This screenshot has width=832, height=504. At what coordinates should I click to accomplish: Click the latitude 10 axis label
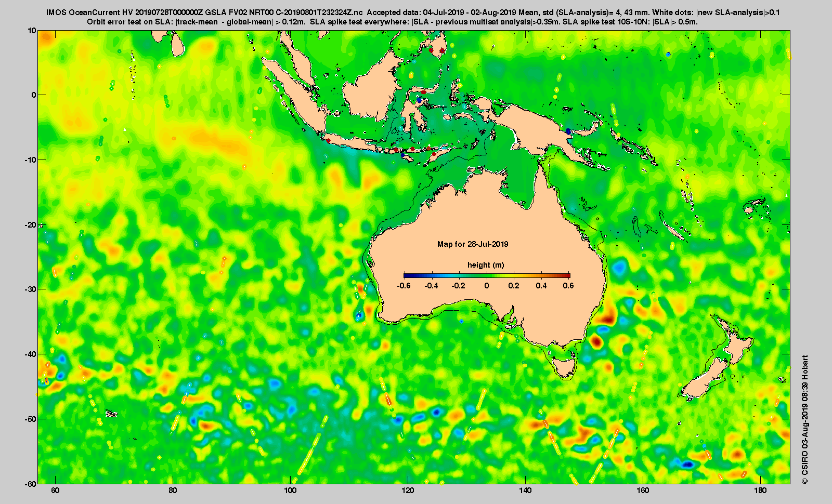pyautogui.click(x=32, y=30)
